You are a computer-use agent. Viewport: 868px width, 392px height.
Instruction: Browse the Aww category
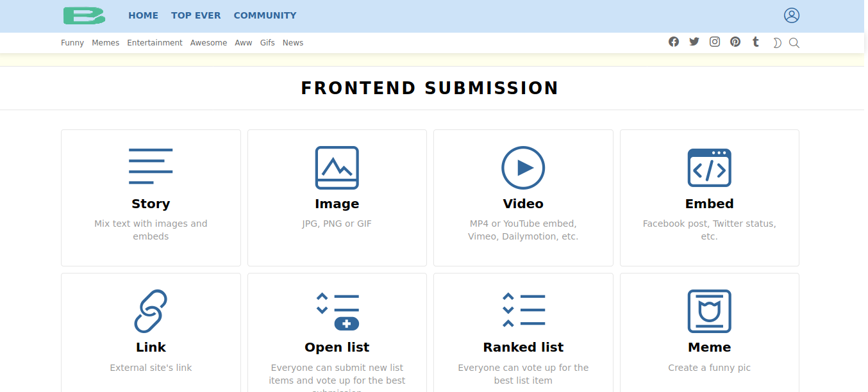244,43
